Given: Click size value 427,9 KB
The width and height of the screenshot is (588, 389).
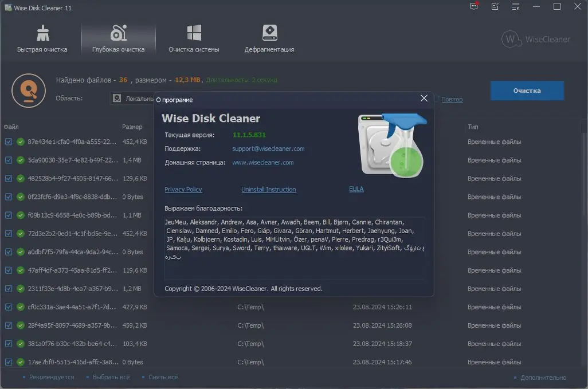Looking at the screenshot, I should (135, 307).
